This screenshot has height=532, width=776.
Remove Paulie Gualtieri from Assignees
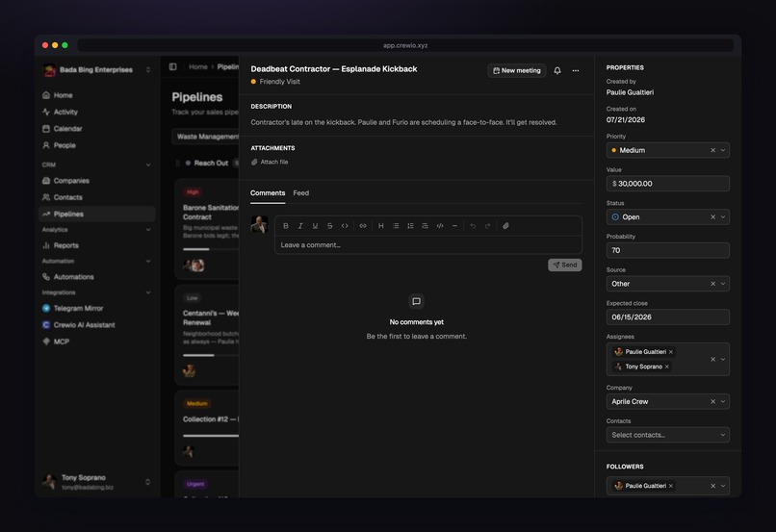coord(671,352)
